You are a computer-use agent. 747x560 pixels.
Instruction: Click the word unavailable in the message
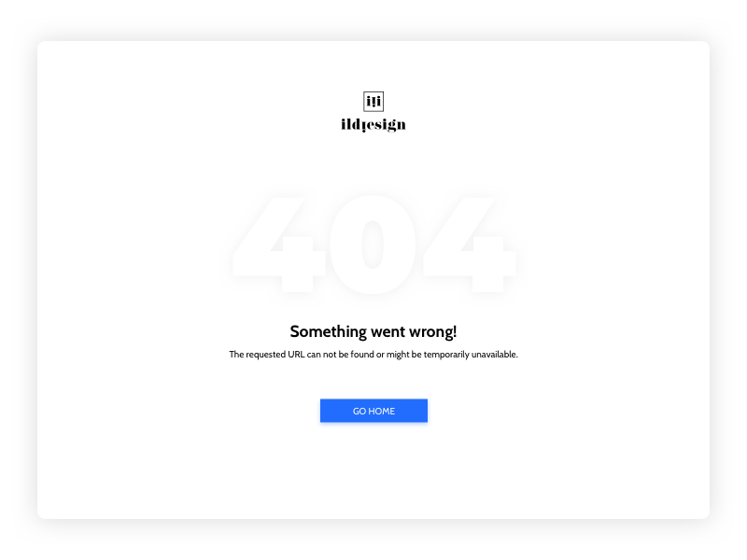[x=494, y=355]
